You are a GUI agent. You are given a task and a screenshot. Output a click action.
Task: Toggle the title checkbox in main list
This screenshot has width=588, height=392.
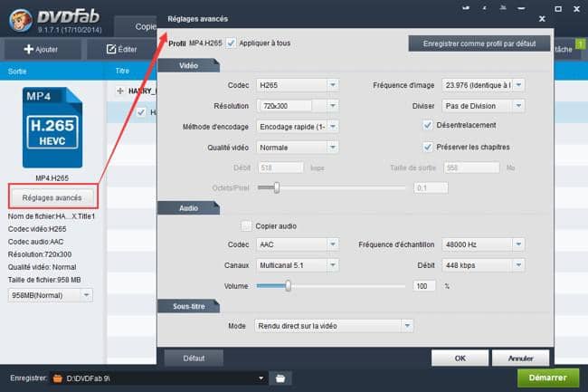(141, 111)
